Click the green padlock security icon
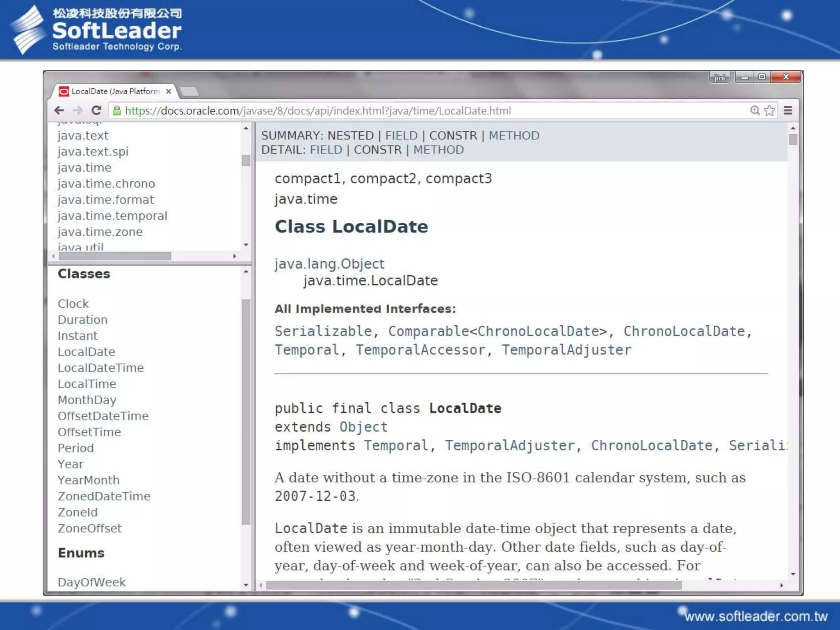840x630 pixels. pos(117,111)
